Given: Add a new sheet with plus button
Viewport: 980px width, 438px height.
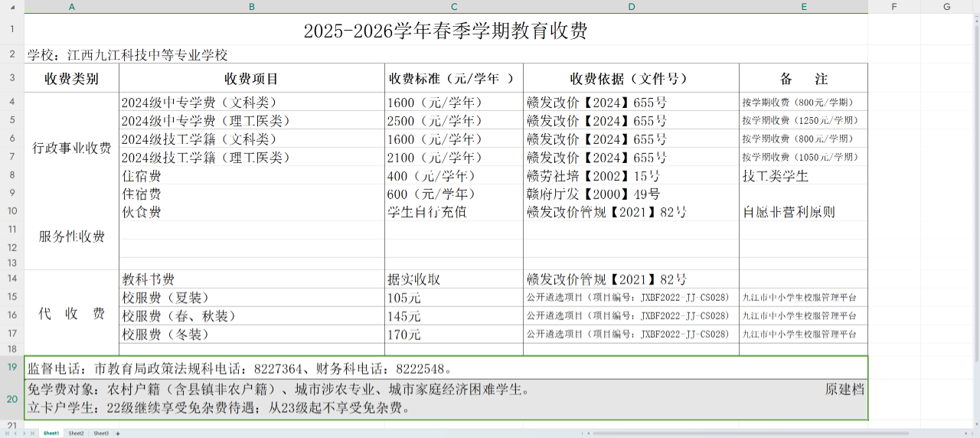Looking at the screenshot, I should [118, 433].
